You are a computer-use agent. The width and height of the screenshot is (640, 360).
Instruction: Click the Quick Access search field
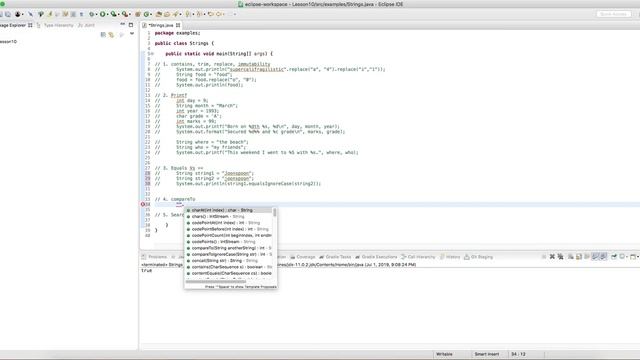click(613, 14)
